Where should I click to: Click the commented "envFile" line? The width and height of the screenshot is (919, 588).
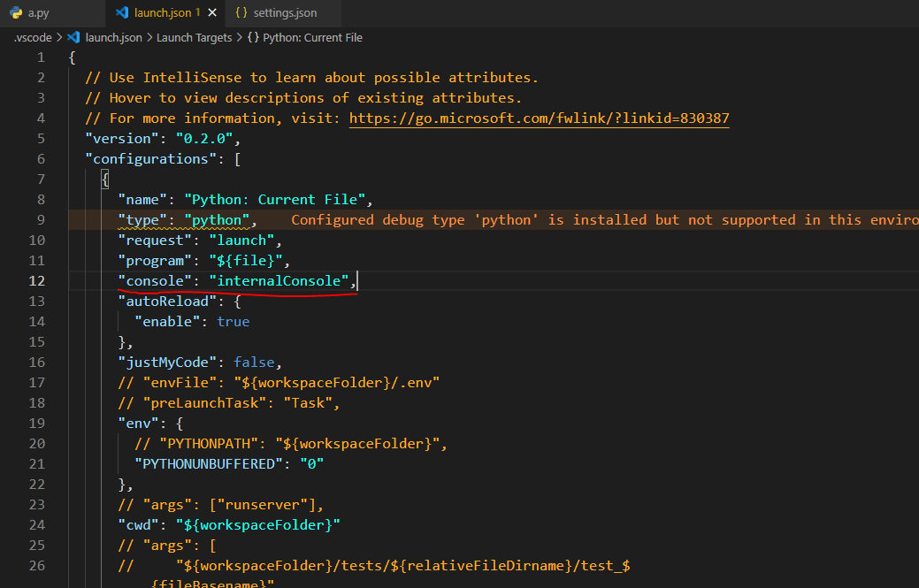[x=279, y=383]
